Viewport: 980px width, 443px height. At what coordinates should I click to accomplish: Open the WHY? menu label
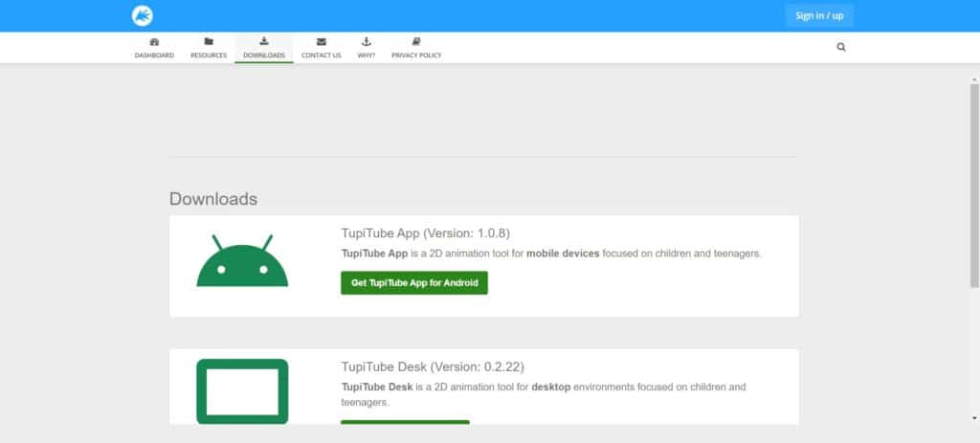[367, 55]
